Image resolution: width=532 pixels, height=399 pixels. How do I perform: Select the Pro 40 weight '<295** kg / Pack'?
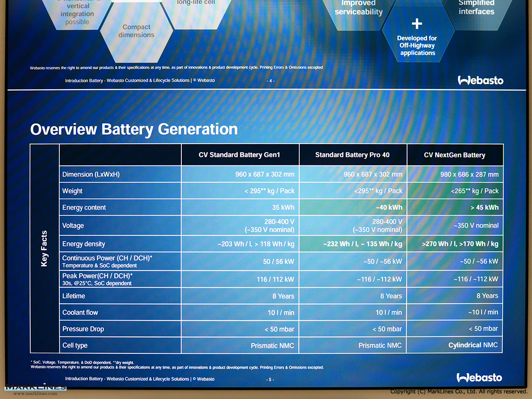click(378, 191)
